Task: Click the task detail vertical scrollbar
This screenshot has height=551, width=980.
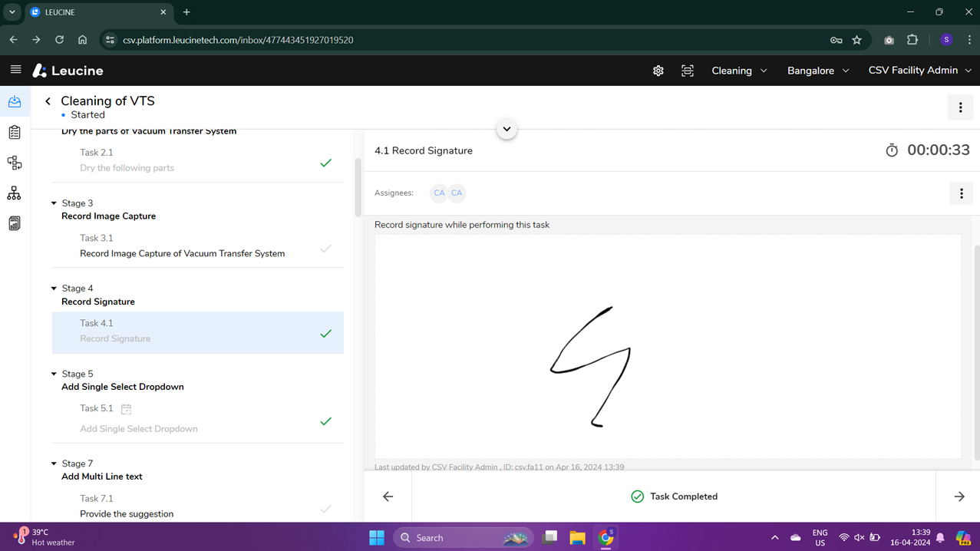Action: pos(976,353)
